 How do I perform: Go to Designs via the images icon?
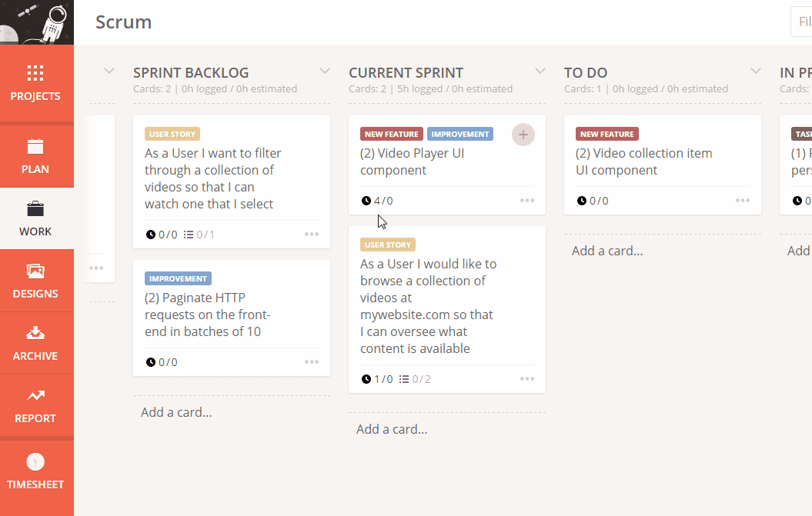35,271
